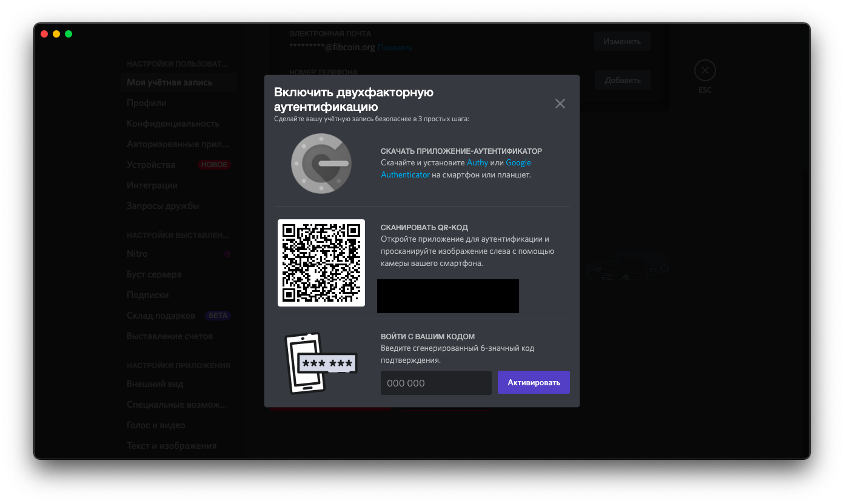Click the QR code image
Screen dimensions: 844x504
[321, 263]
